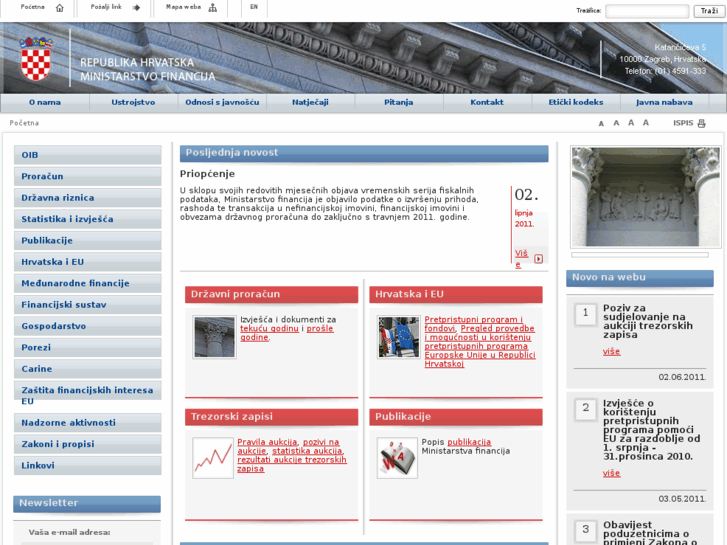Click the Pošalji link text

[x=106, y=7]
